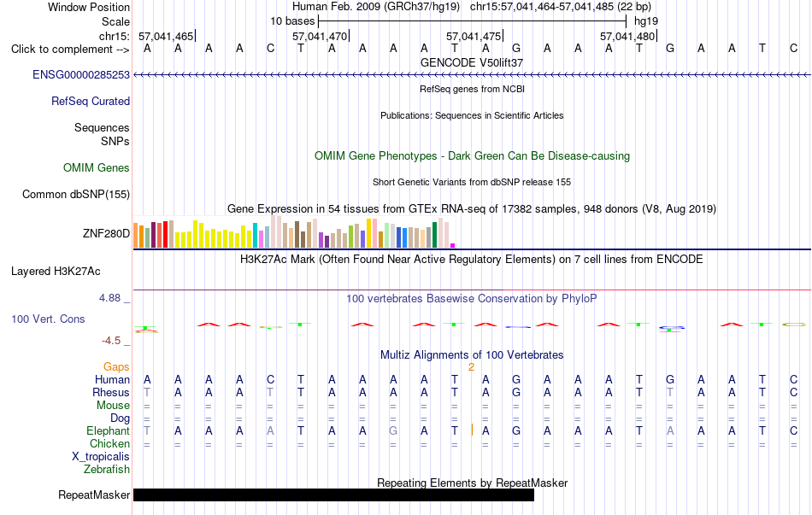Click the Common dbSNP(155) track label

coord(76,195)
